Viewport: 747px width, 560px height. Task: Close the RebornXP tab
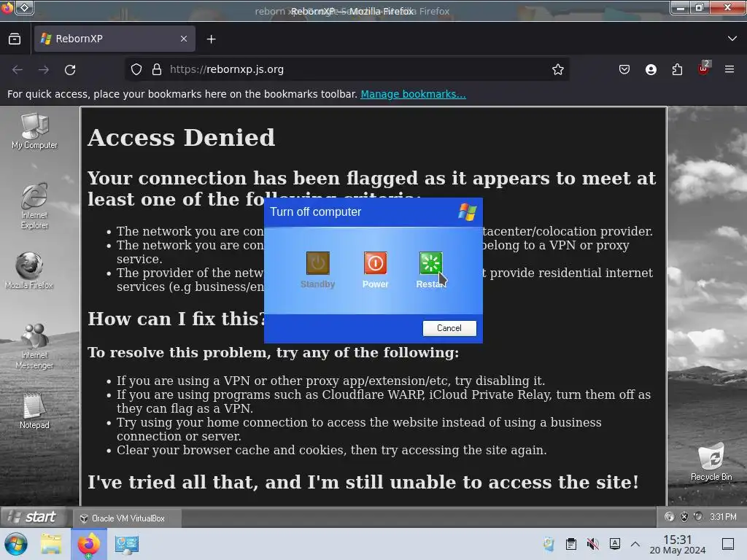[184, 39]
